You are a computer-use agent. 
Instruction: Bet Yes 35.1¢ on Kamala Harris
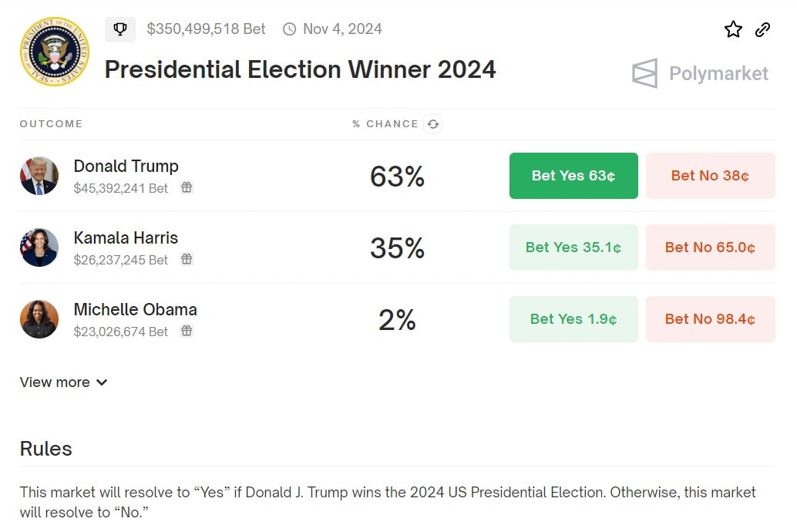pyautogui.click(x=573, y=247)
